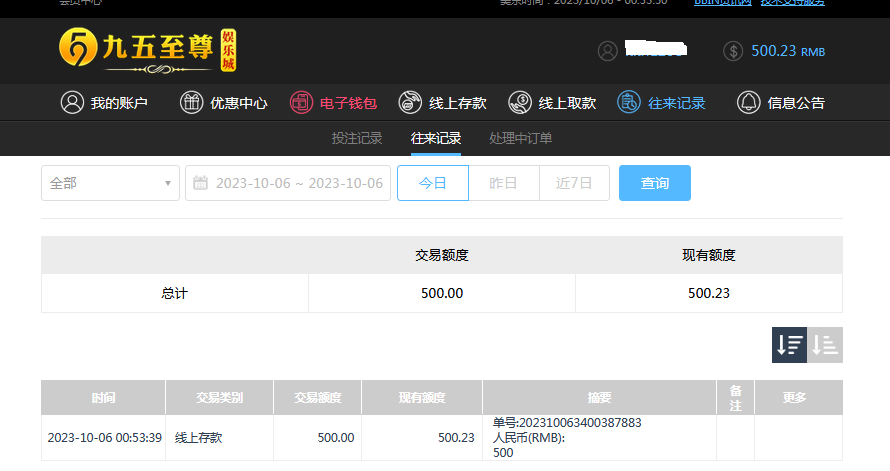This screenshot has width=890, height=471.
Task: Click the user avatar icon
Action: point(607,51)
